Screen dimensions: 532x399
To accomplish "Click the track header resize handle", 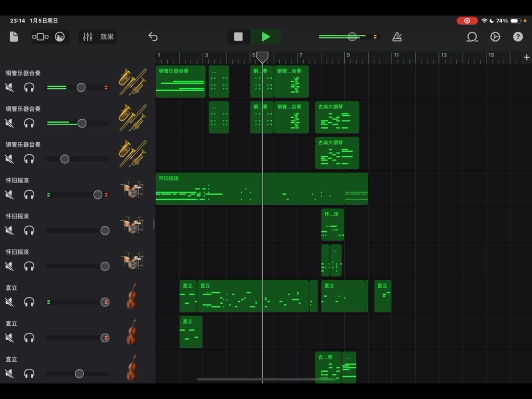I will pos(154,224).
